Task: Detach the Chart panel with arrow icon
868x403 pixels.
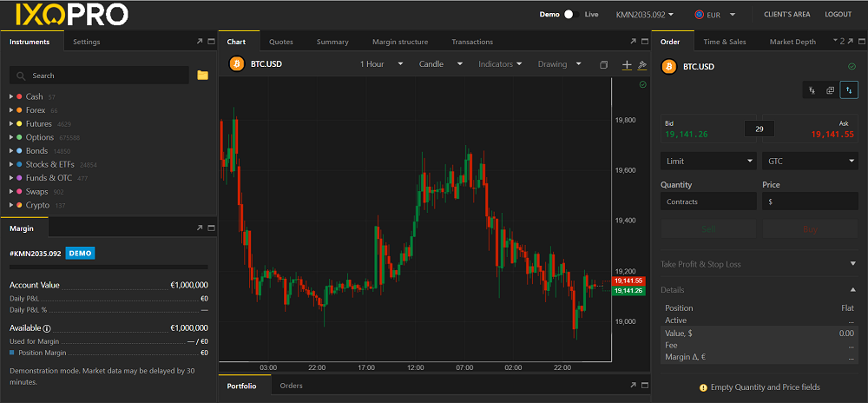Action: coord(634,42)
